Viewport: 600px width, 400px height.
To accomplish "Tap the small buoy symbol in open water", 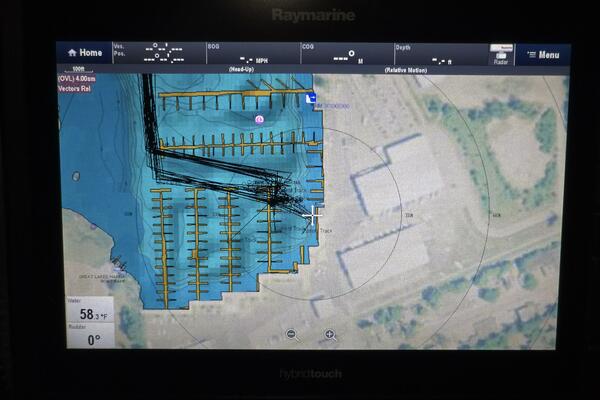I will coord(76,176).
